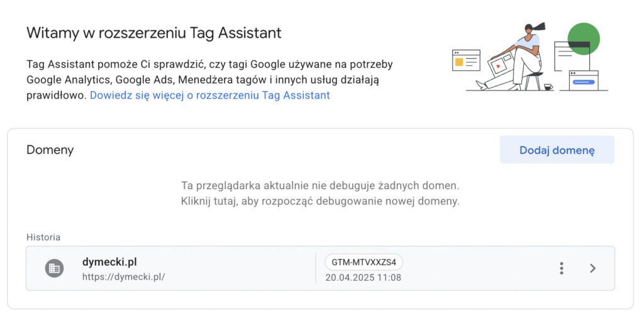Viewport: 644px width, 321px height.
Task: Open the three-dot menu for dymecki.pl
Action: pyautogui.click(x=562, y=268)
